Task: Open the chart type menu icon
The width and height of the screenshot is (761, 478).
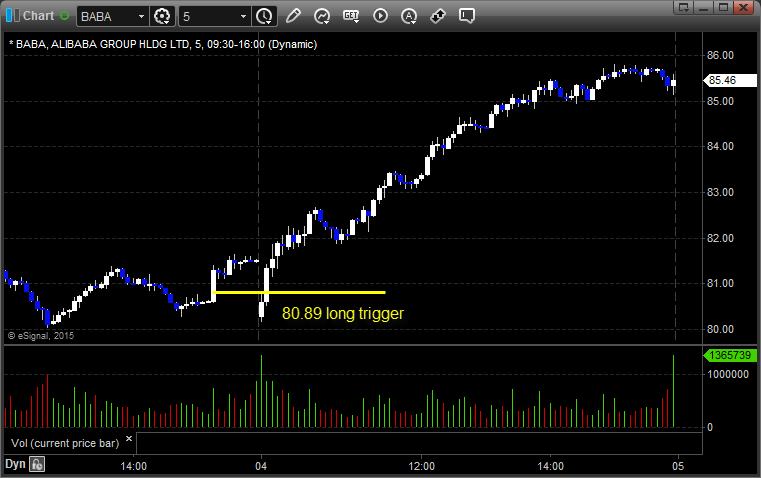Action: [322, 16]
